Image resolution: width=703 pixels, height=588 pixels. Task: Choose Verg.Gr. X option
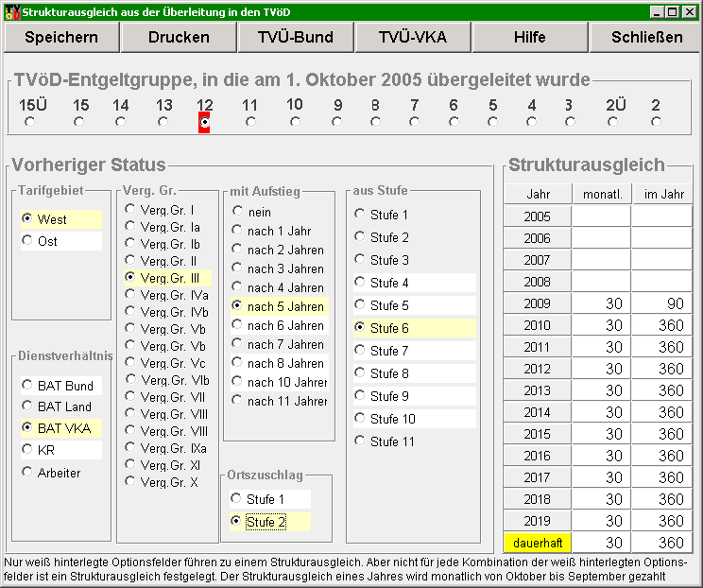pyautogui.click(x=162, y=482)
